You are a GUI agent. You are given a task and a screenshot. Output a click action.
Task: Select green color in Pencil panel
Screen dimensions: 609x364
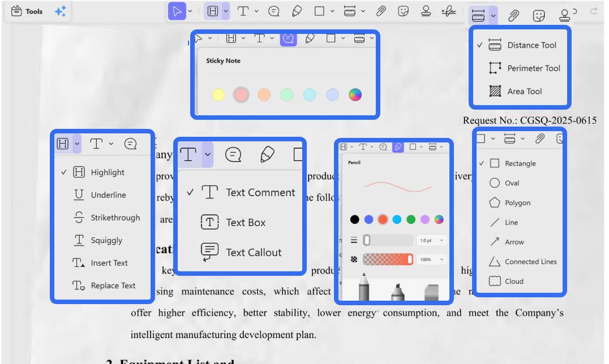[411, 220]
